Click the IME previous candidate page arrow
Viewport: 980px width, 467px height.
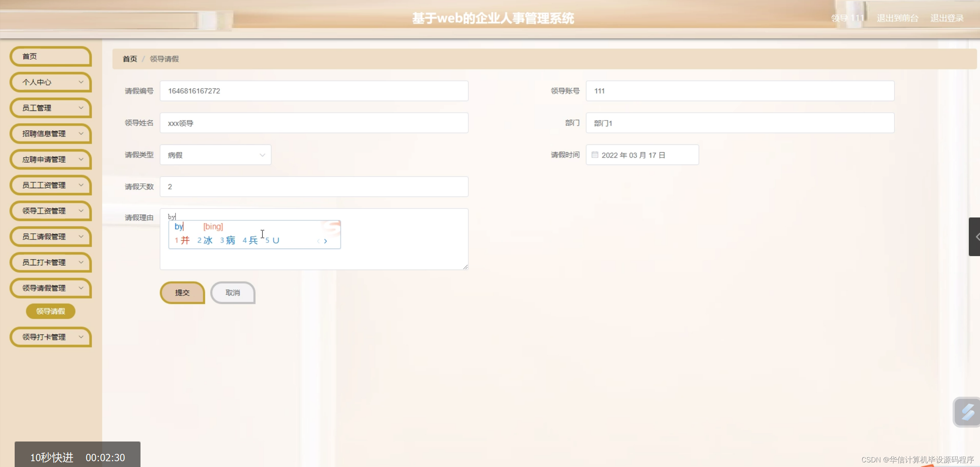318,241
